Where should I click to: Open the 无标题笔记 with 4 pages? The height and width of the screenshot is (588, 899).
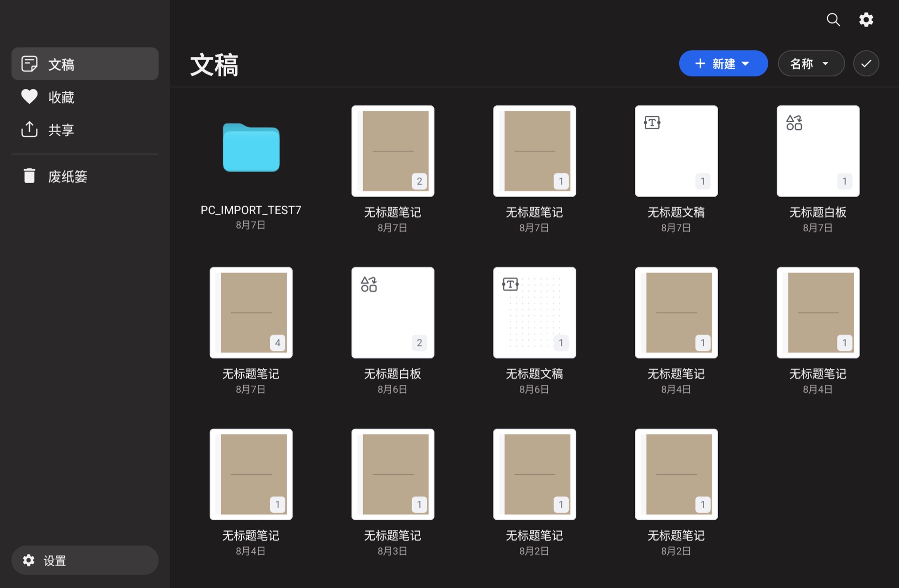(251, 312)
